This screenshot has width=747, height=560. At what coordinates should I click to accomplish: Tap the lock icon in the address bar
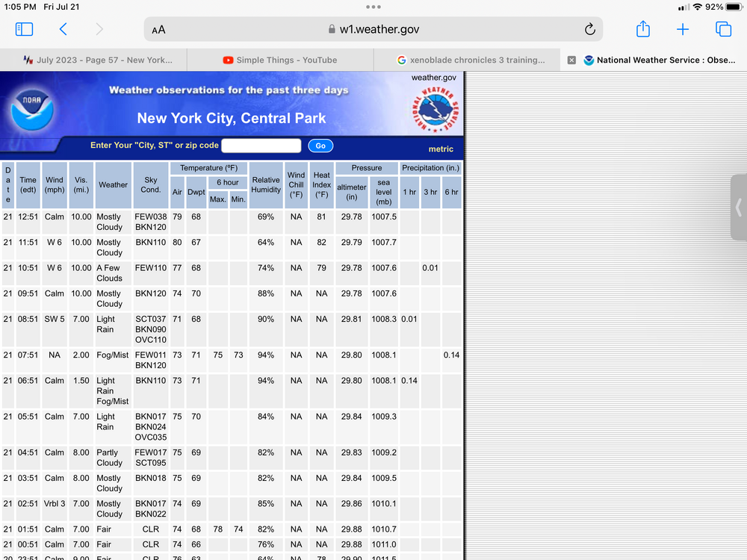coord(332,29)
